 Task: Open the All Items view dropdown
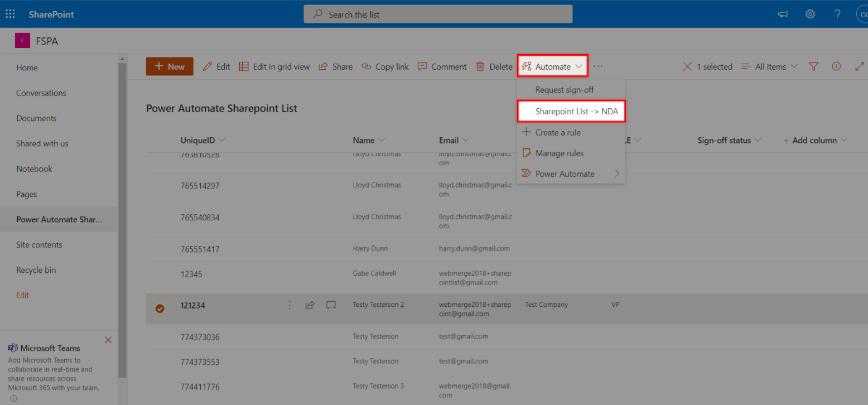769,66
